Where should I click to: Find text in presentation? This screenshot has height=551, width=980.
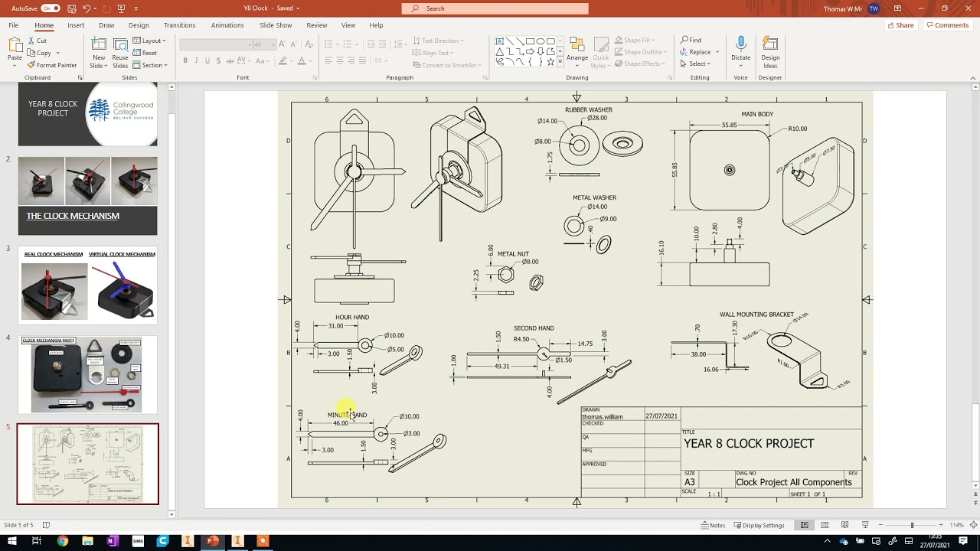click(x=691, y=41)
